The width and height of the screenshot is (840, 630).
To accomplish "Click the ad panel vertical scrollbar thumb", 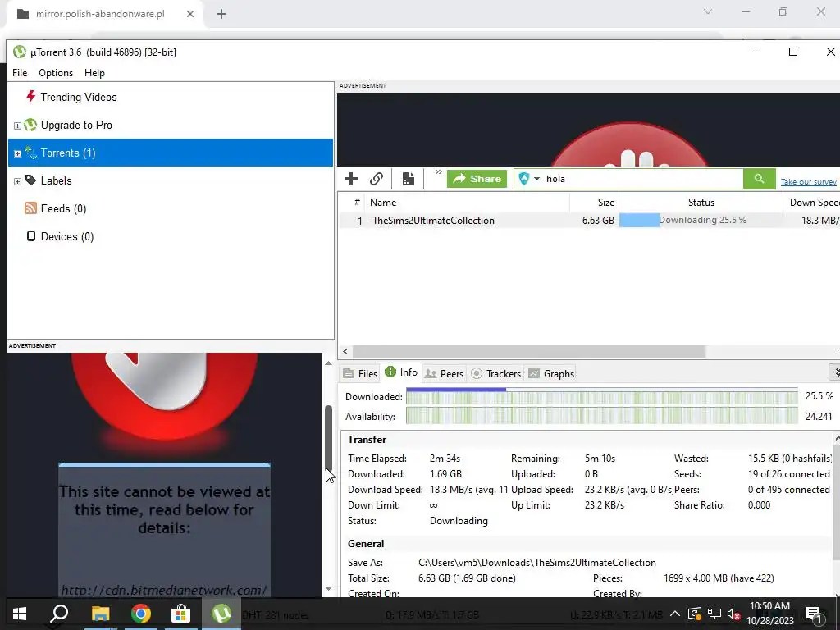I will (328, 438).
